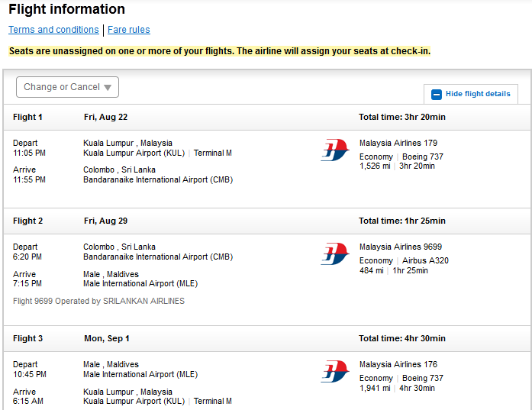This screenshot has width=532, height=410.
Task: Click the date Fri, Aug 29
Action: (105, 221)
